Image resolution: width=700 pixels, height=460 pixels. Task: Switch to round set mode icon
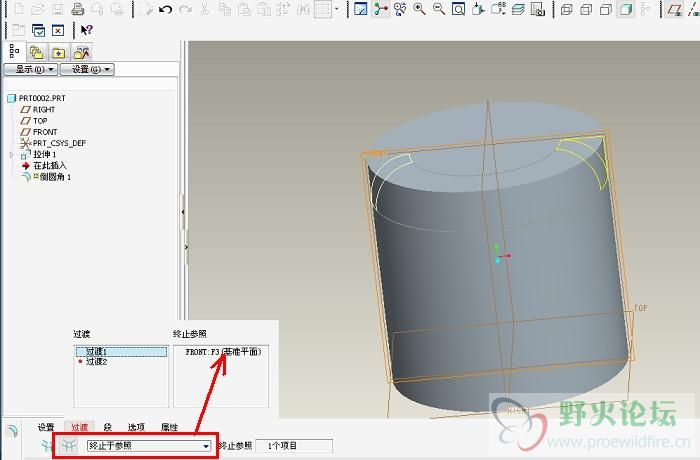point(46,445)
